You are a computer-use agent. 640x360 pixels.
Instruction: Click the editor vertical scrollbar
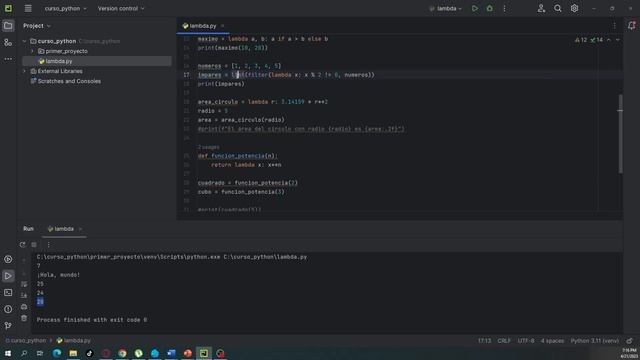pos(620,133)
